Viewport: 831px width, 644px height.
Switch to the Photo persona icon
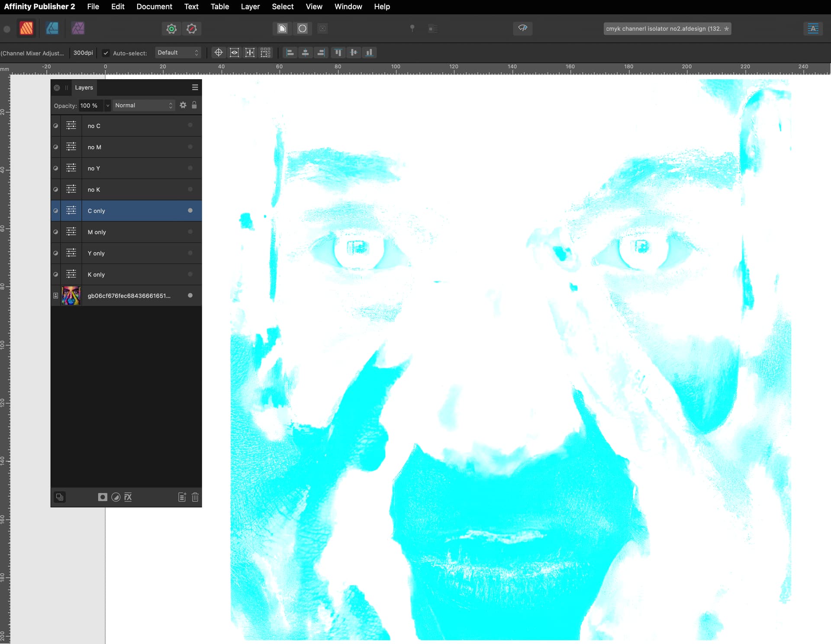(78, 29)
